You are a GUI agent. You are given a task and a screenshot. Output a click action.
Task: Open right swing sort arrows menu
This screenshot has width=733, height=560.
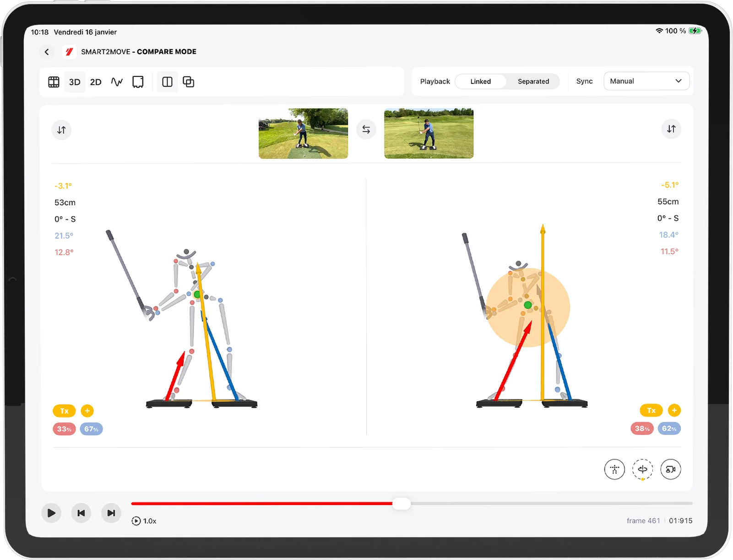tap(671, 129)
